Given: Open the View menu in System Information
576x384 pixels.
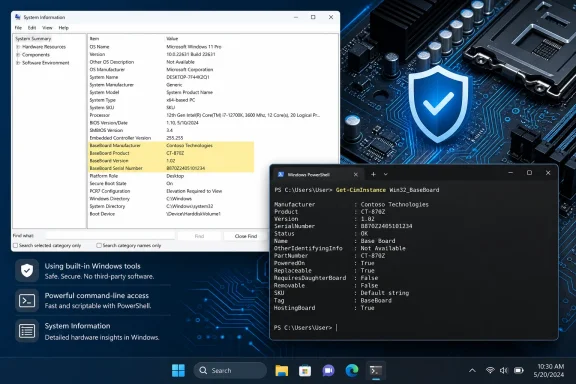Looking at the screenshot, I should coord(47,28).
